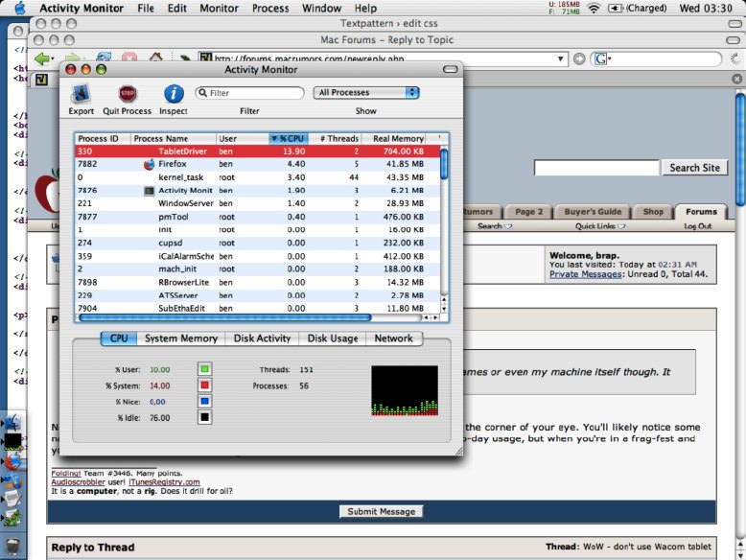This screenshot has width=746, height=560.
Task: Open the Private Messages link
Action: 586,274
